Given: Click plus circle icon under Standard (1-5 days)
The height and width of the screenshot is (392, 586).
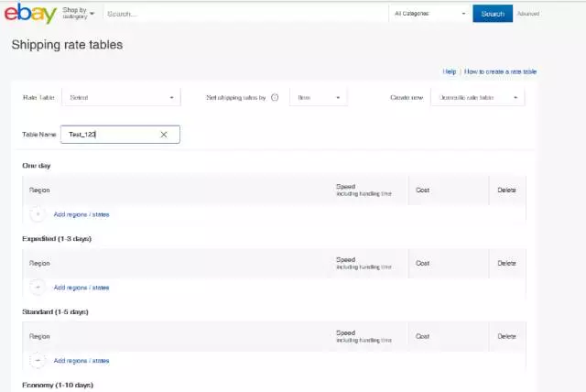Looking at the screenshot, I should click(38, 361).
